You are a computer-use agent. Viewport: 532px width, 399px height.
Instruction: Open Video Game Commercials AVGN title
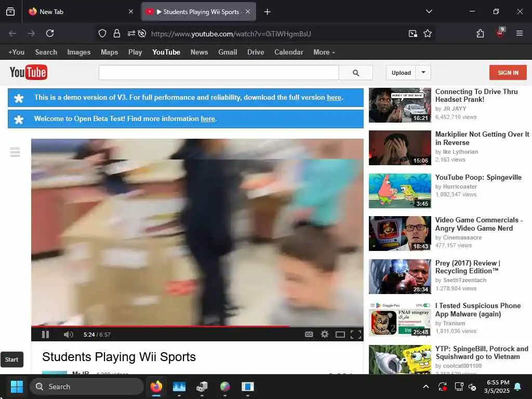click(478, 224)
